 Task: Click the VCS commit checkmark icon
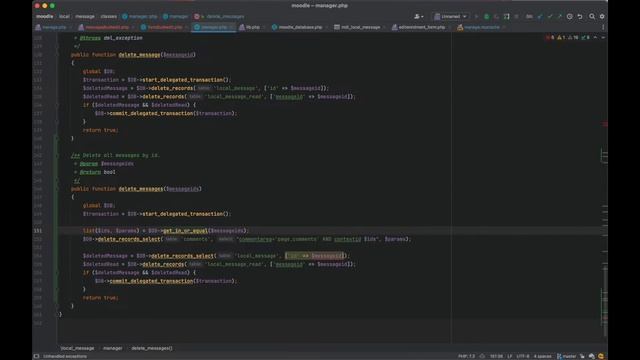point(549,16)
